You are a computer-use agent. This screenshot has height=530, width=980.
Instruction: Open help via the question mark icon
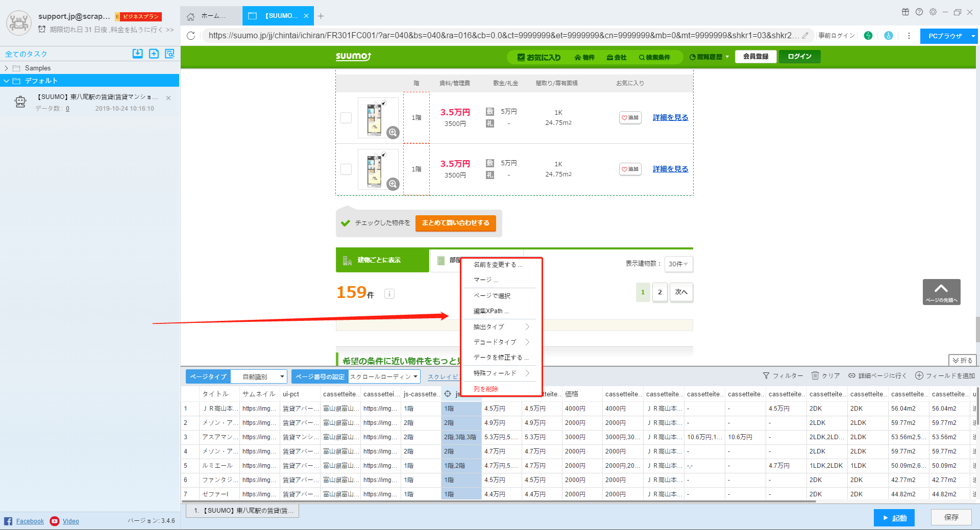click(x=919, y=12)
